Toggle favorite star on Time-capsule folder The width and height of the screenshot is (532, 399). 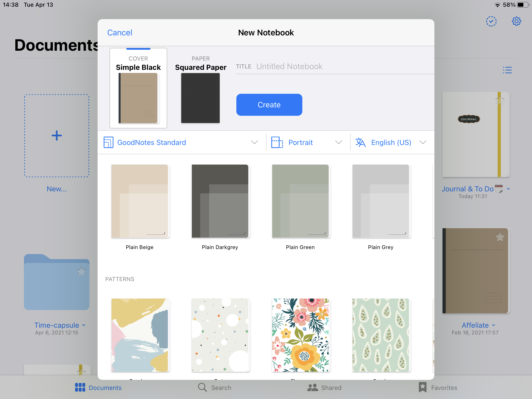[81, 272]
